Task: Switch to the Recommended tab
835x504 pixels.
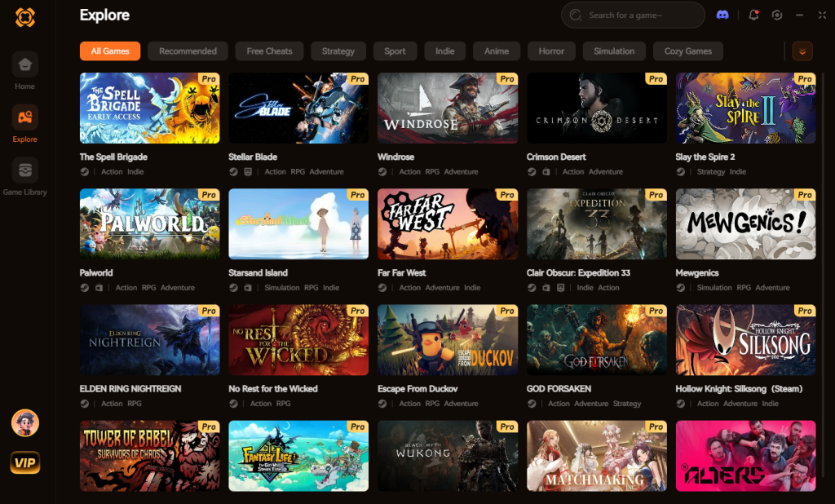Action: coord(188,51)
